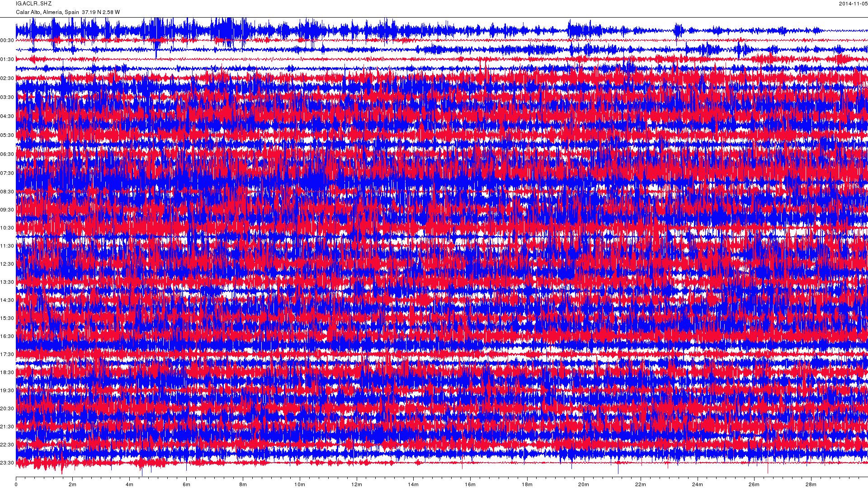The height and width of the screenshot is (488, 868).
Task: Choose the 10:30 trace label
Action: [x=7, y=228]
